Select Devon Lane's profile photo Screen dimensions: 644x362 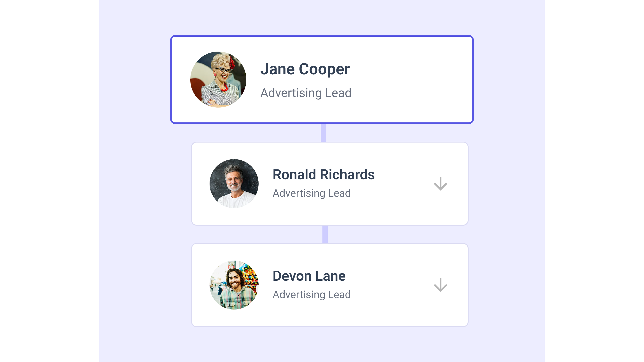pos(234,285)
